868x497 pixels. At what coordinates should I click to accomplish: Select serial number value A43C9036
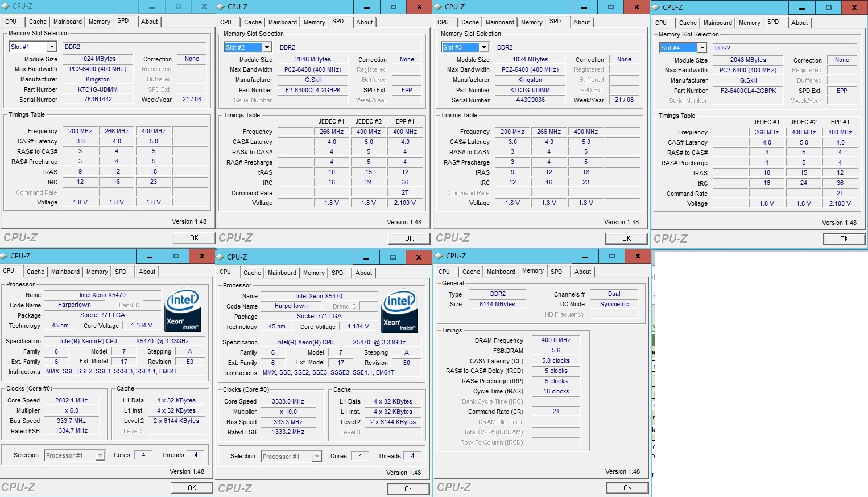530,100
